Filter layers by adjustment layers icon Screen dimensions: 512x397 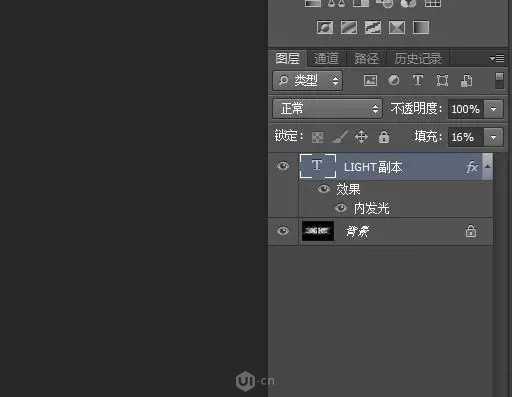coord(394,80)
